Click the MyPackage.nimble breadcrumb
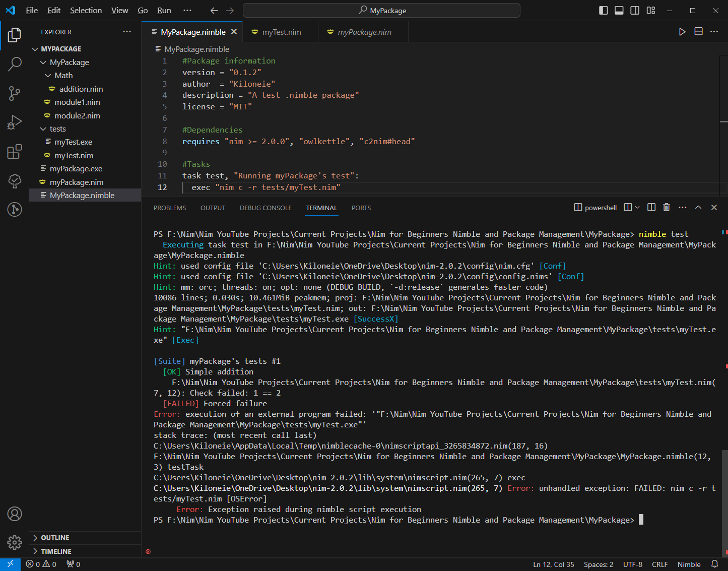Viewport: 728px width, 571px height. [196, 49]
